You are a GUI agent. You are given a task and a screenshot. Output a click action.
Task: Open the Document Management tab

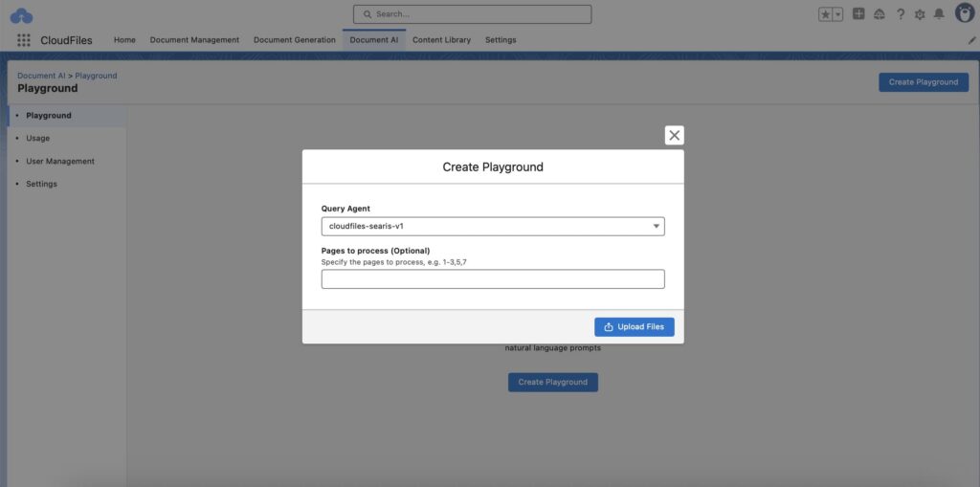194,40
